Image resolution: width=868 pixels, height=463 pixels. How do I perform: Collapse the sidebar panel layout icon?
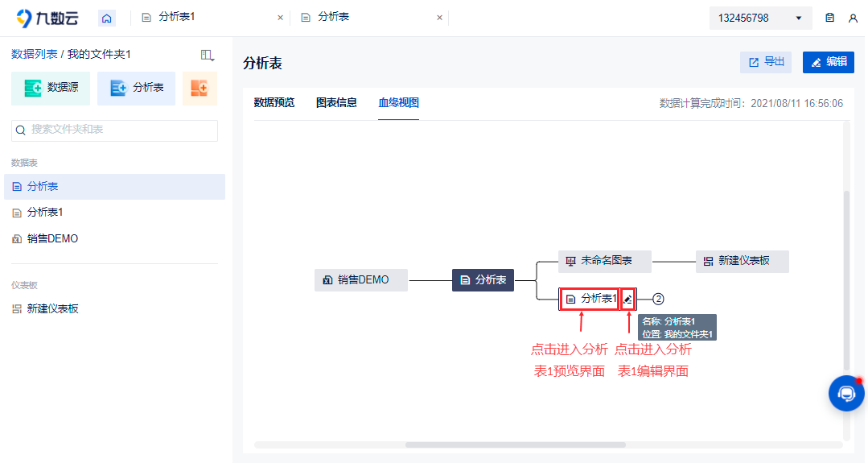(207, 55)
